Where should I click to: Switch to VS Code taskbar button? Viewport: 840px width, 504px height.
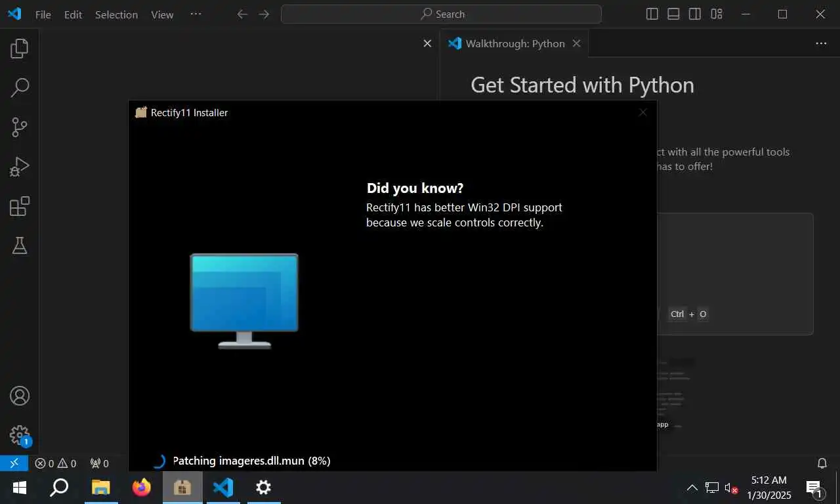(x=222, y=488)
